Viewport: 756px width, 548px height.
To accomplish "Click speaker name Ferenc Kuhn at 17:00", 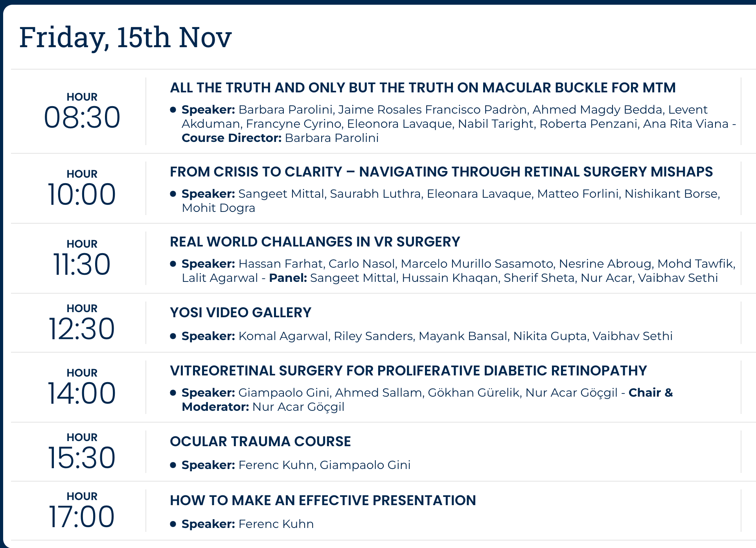I will pyautogui.click(x=276, y=524).
